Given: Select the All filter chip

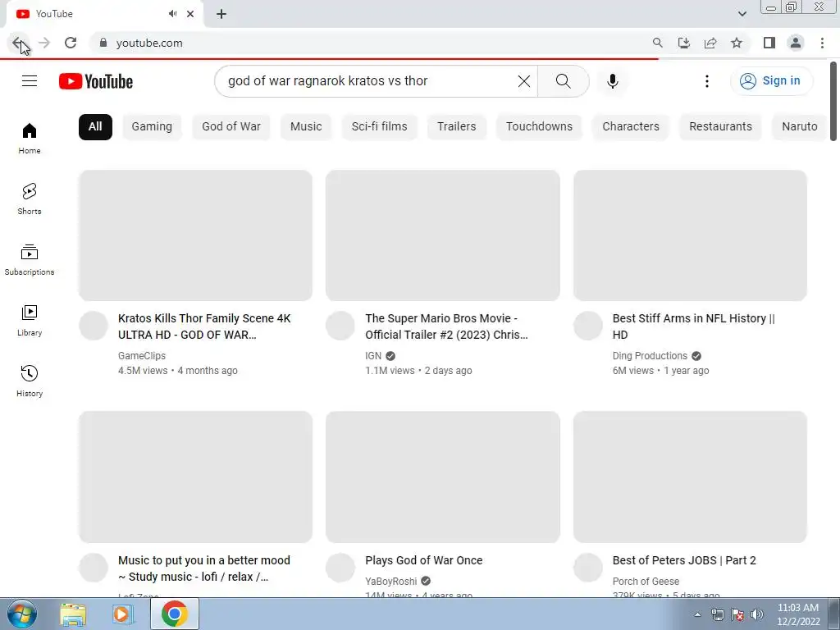Looking at the screenshot, I should click(x=95, y=127).
